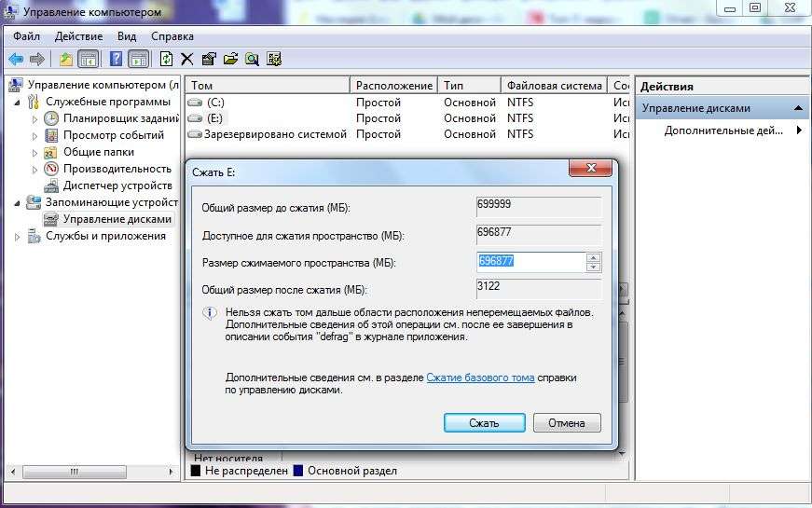
Task: Click the Основной раздел legend swatch
Action: (x=298, y=471)
